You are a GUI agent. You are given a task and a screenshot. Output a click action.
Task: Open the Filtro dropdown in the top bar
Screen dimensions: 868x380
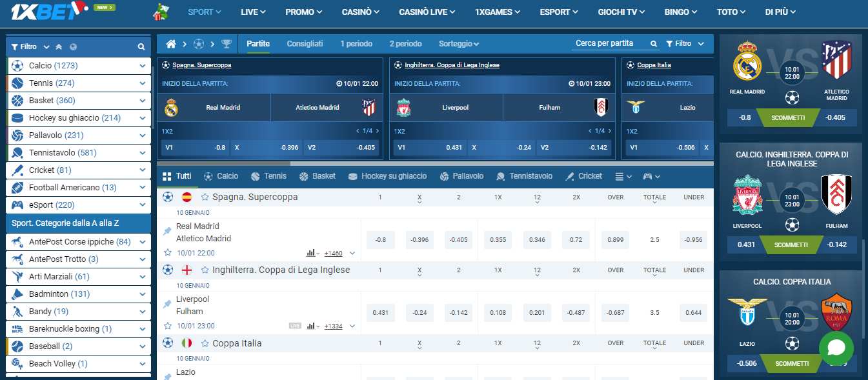[x=685, y=44]
